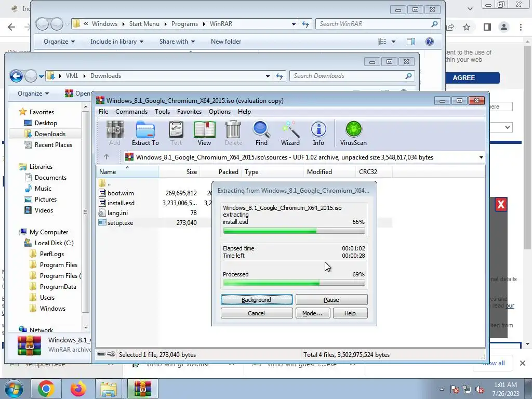Image resolution: width=532 pixels, height=399 pixels.
Task: Select Documents library in navigation pane
Action: [x=50, y=178]
